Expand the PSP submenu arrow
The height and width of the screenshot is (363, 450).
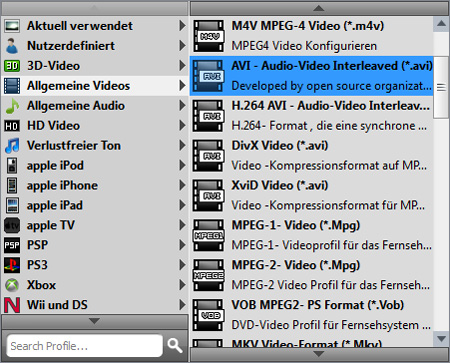tap(182, 245)
